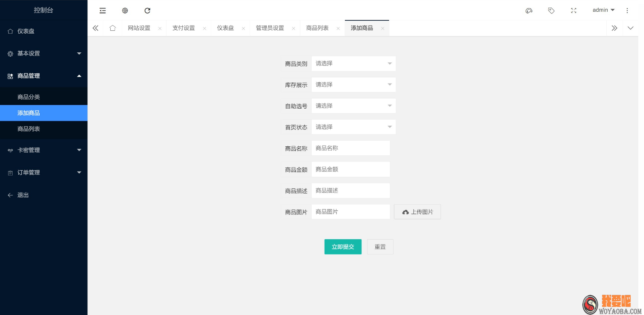Close the 添加商品 tab
Image resolution: width=644 pixels, height=315 pixels.
[383, 28]
